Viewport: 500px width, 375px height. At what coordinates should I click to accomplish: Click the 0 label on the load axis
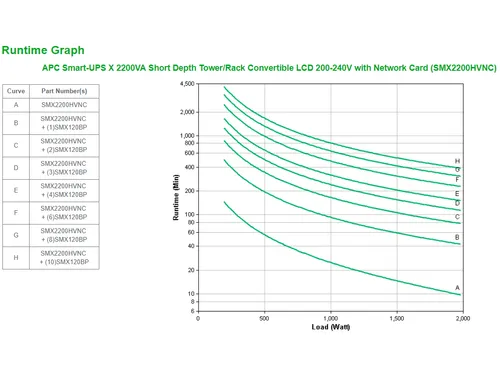click(x=198, y=318)
